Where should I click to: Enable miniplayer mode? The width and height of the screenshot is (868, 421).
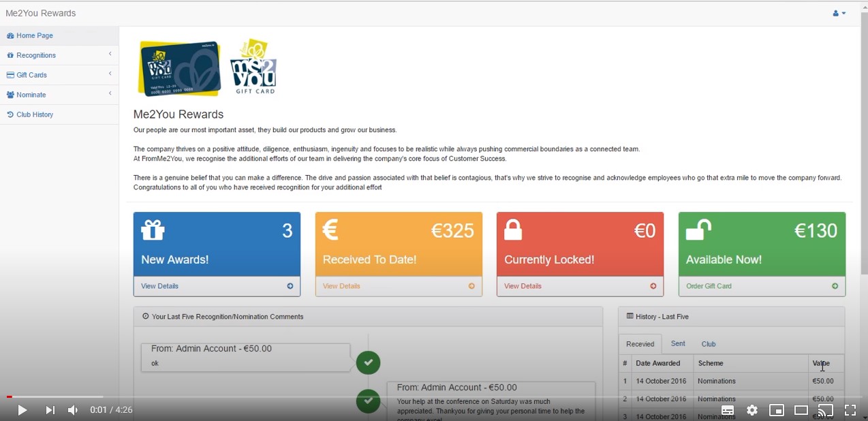pyautogui.click(x=777, y=410)
